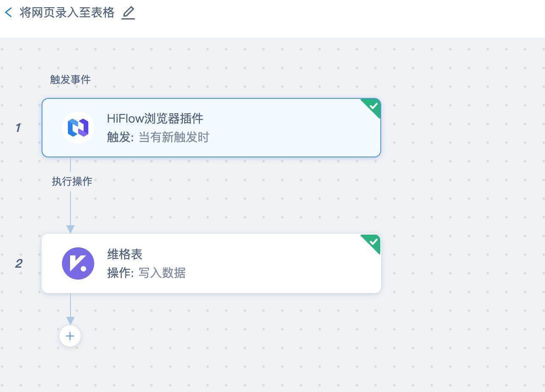The width and height of the screenshot is (545, 392).
Task: Click step number 1 label
Action: (18, 128)
